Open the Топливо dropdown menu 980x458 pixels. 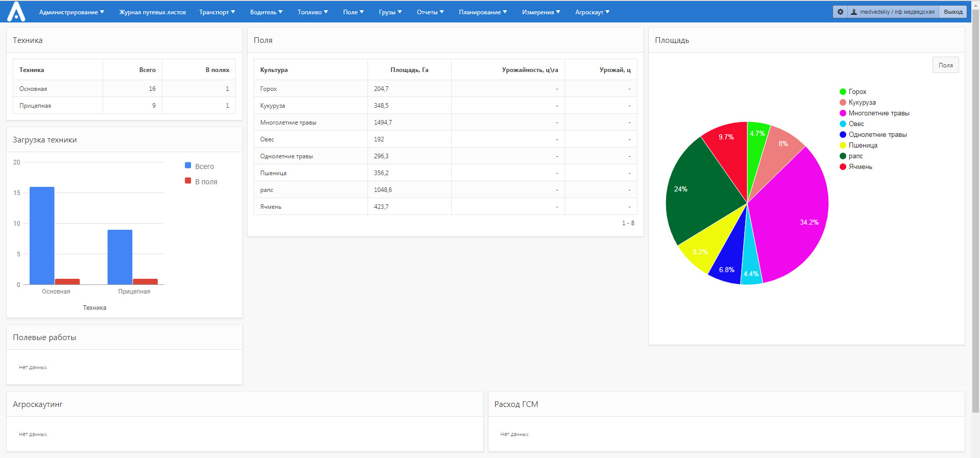click(312, 12)
